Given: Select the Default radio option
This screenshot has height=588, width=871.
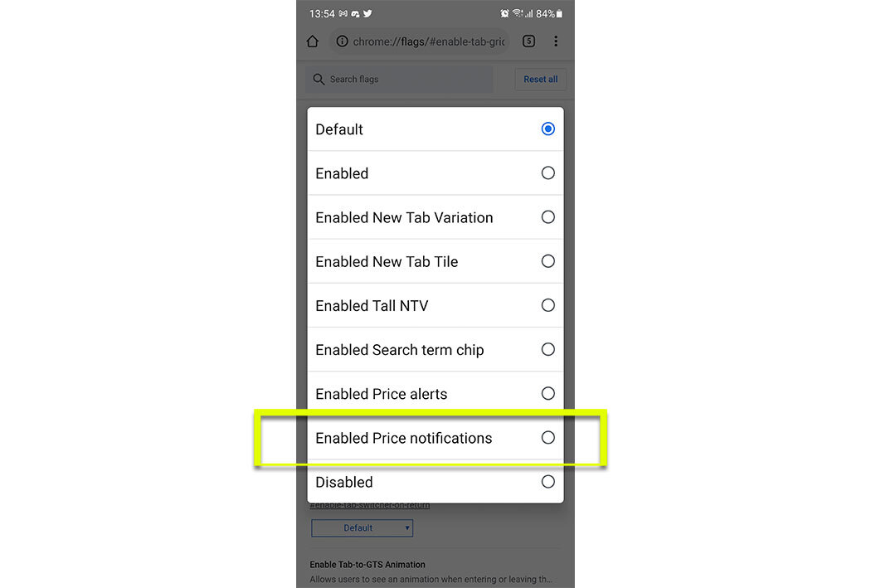Looking at the screenshot, I should click(x=435, y=129).
